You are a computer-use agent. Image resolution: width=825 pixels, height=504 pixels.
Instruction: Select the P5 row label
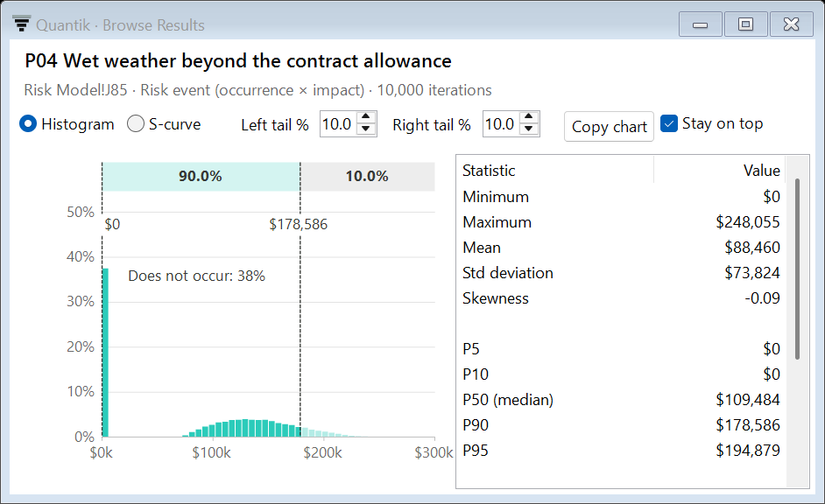tap(471, 349)
